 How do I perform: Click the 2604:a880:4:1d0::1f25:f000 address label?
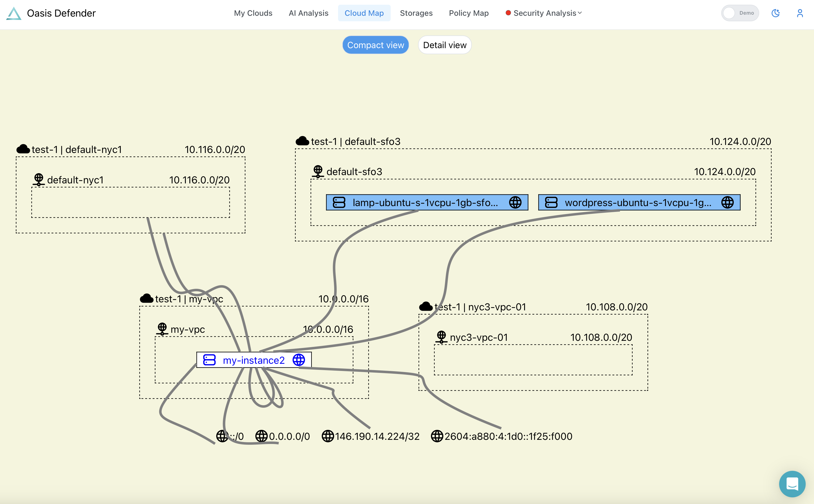click(508, 436)
